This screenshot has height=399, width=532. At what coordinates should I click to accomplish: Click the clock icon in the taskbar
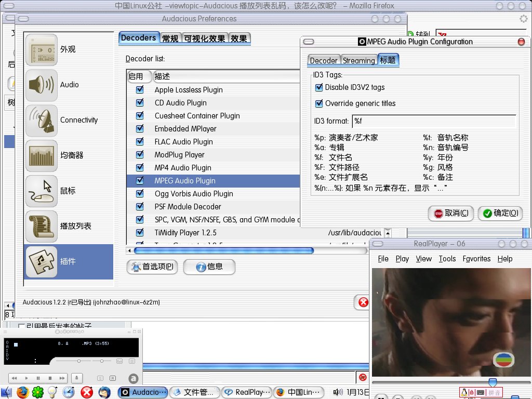tap(69, 392)
